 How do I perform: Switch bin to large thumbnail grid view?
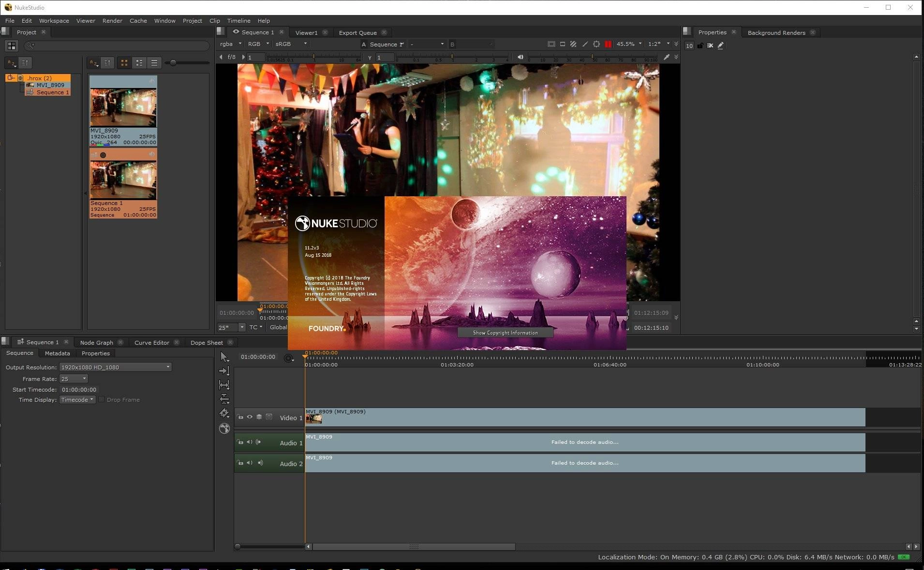coord(124,63)
